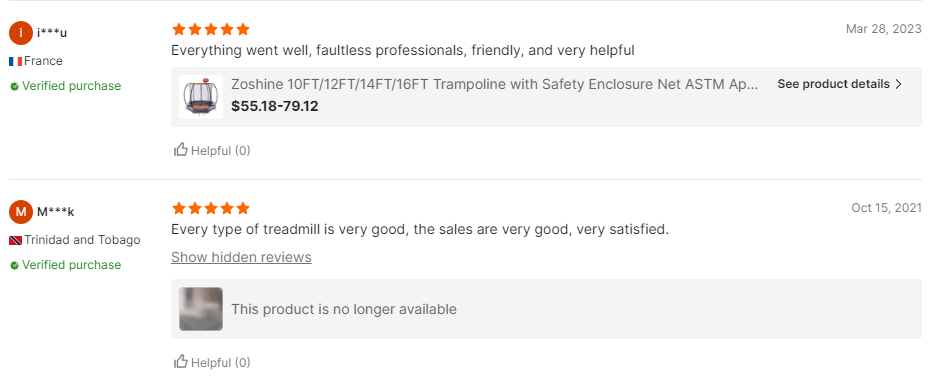Click the trampoline product thumbnail
Viewport: 939px width, 391px height.
(x=201, y=97)
